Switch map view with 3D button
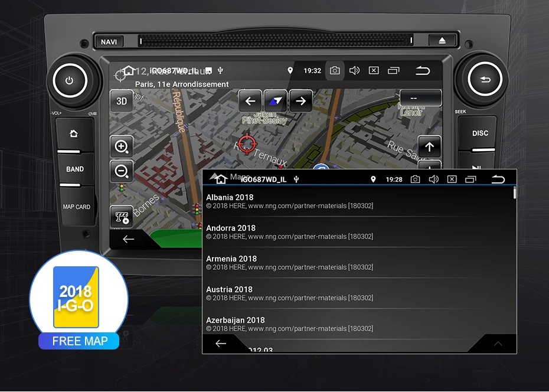Image resolution: width=549 pixels, height=392 pixels. (x=122, y=101)
